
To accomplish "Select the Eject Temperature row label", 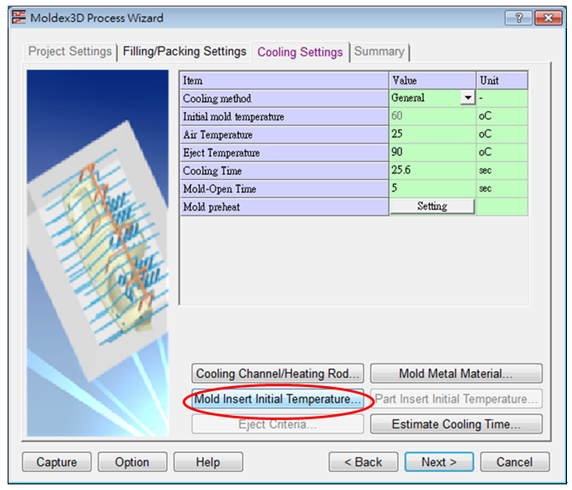I will pos(284,153).
